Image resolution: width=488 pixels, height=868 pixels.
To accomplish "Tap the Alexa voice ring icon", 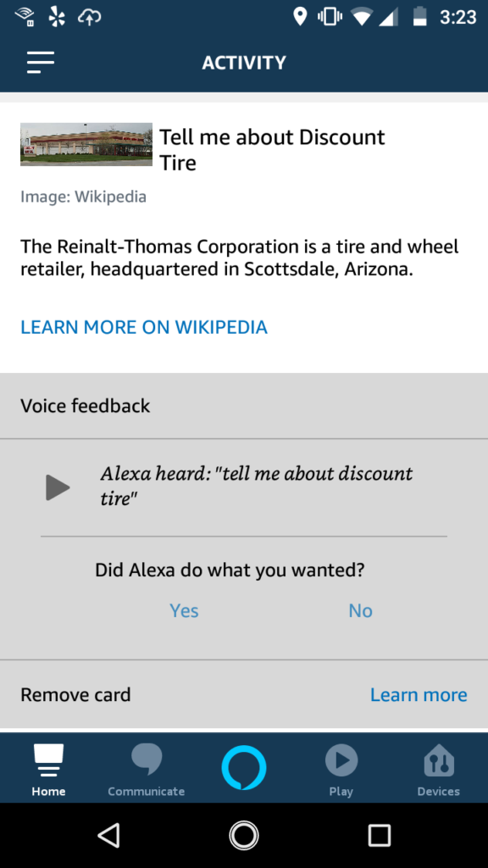I will click(x=244, y=767).
